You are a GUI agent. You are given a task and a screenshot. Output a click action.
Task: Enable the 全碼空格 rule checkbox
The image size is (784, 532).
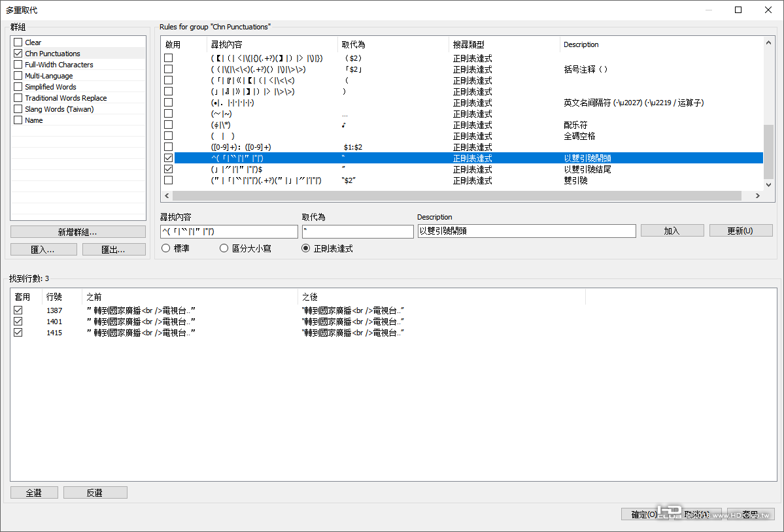pos(169,136)
